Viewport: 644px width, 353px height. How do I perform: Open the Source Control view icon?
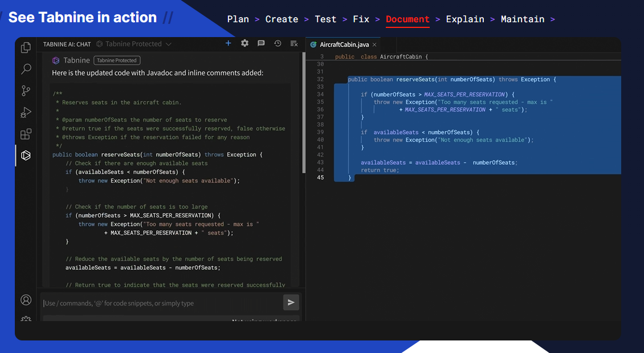[x=26, y=91]
